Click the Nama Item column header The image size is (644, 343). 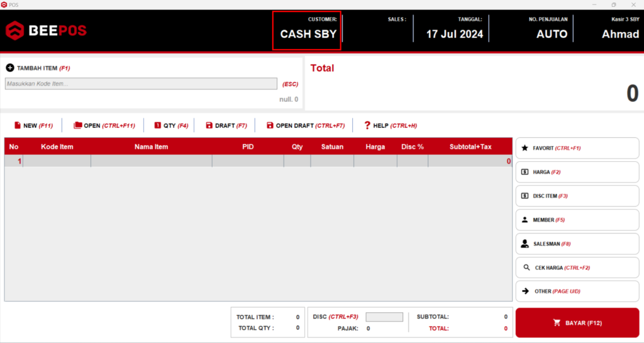[x=151, y=147]
